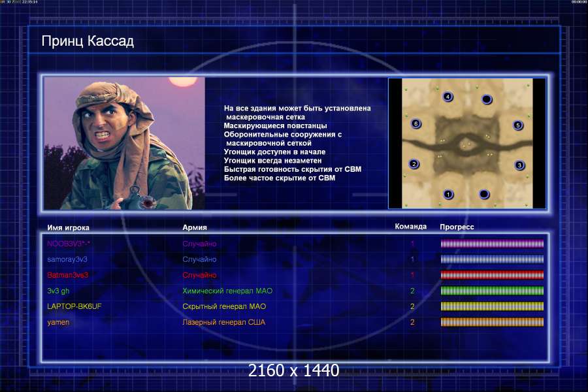Select player name LAPTOP-BK6UF
This screenshot has width=588, height=392.
74,306
